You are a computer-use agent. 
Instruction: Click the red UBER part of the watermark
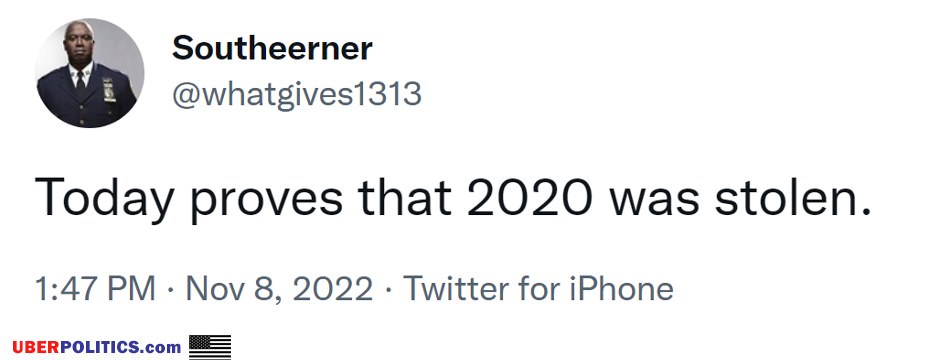point(37,347)
